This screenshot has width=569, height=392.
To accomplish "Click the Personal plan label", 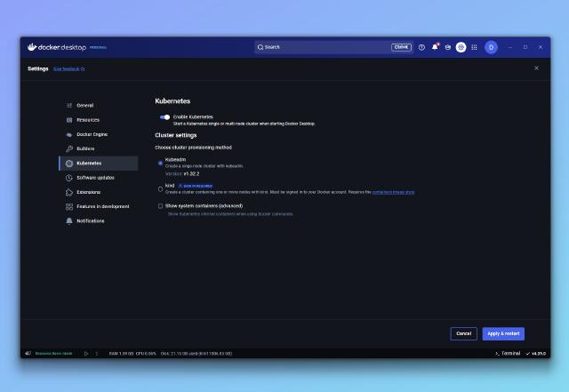I will tap(98, 47).
